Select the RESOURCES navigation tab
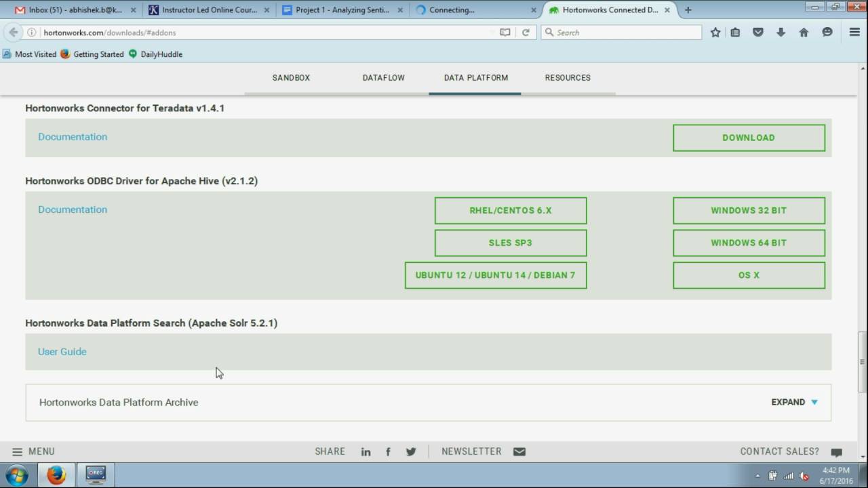 [568, 78]
